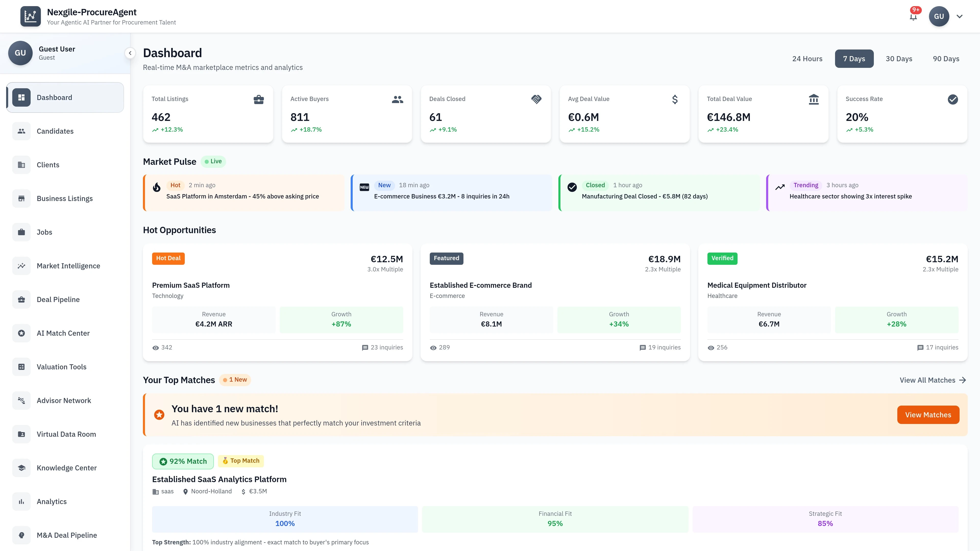Select the Valuation Tools icon
Image resolution: width=980 pixels, height=551 pixels.
point(21,367)
